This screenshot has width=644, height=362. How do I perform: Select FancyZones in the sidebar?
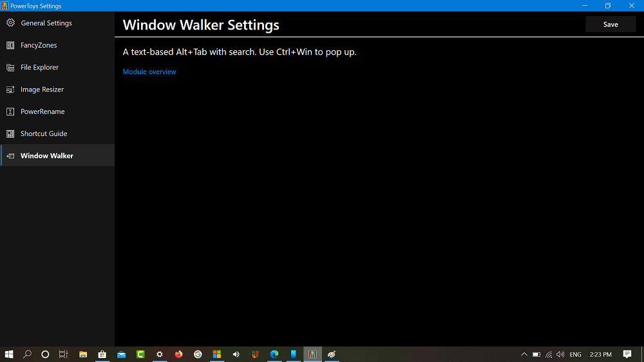pyautogui.click(x=57, y=45)
